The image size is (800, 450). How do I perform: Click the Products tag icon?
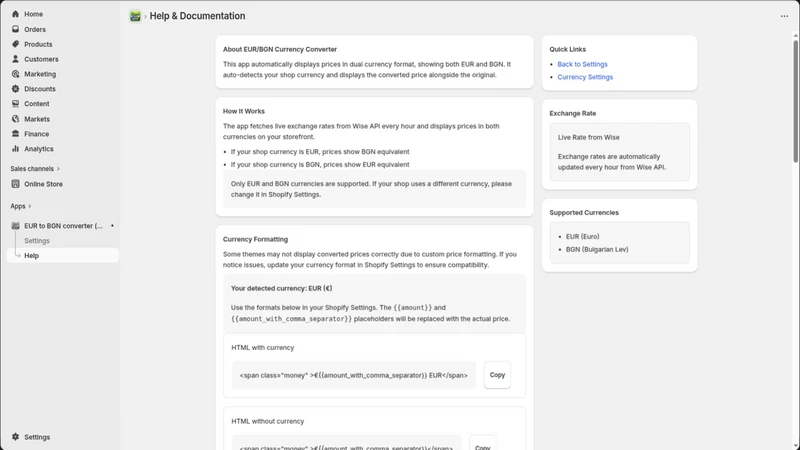pyautogui.click(x=15, y=44)
